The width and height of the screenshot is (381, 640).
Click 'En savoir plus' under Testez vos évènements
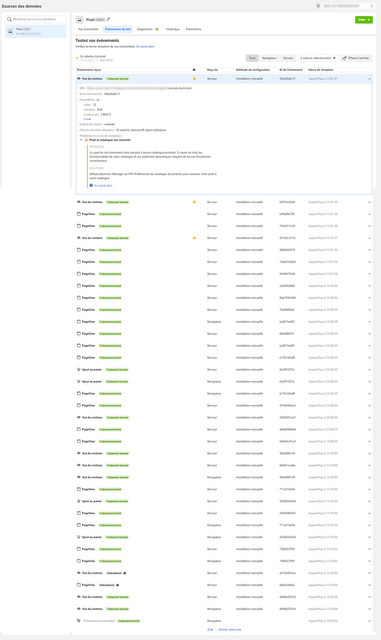(145, 47)
